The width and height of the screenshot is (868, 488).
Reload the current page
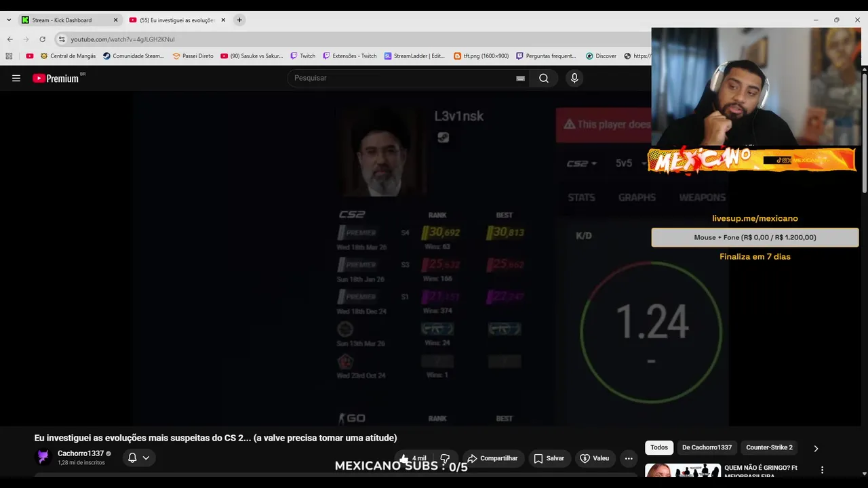[x=42, y=39]
